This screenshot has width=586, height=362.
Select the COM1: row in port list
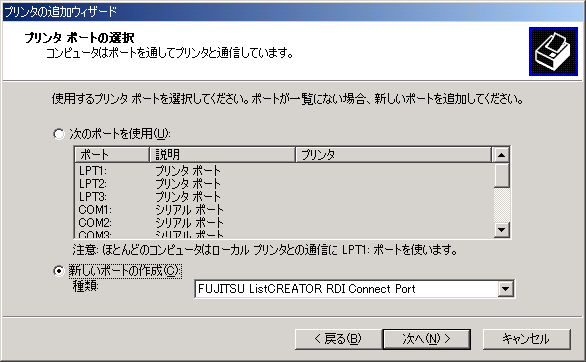pyautogui.click(x=284, y=210)
